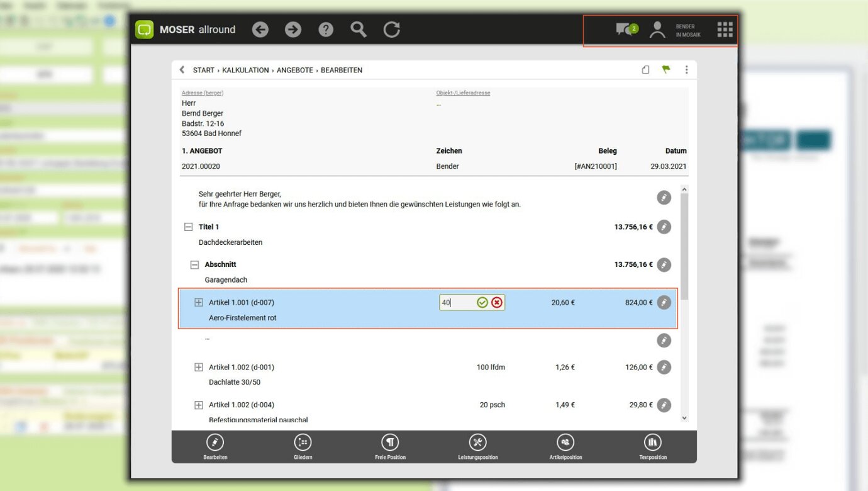Confirm quantity with green checkmark

(482, 303)
